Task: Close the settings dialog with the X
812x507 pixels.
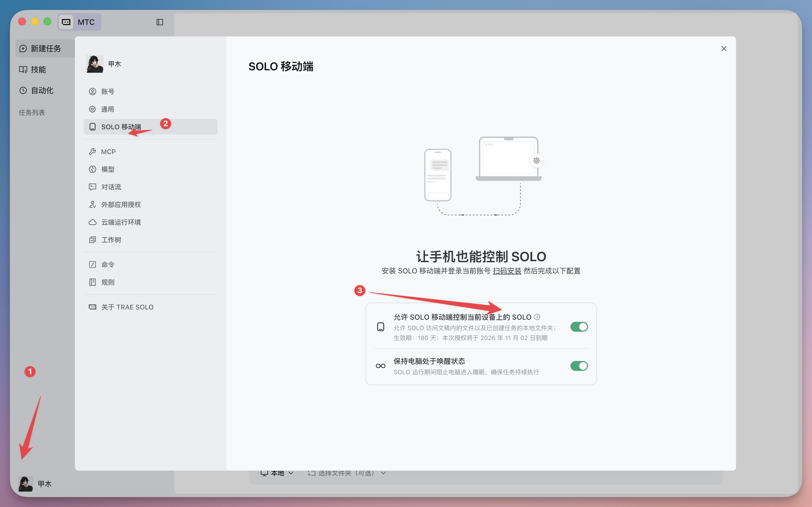Action: pos(724,48)
